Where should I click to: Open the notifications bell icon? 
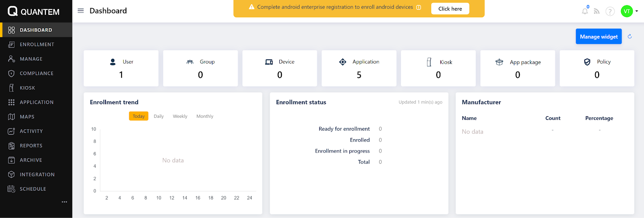pos(585,11)
